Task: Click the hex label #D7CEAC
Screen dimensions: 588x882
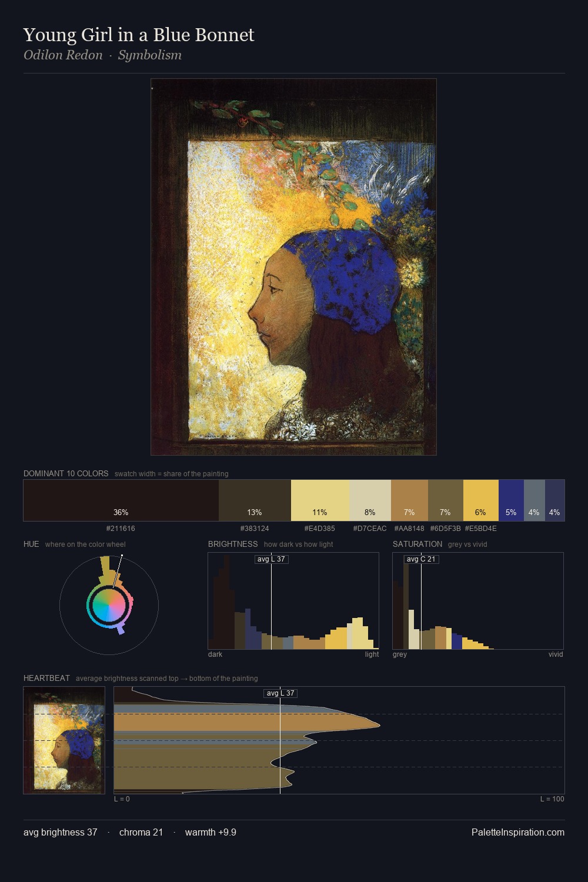Action: click(x=370, y=529)
